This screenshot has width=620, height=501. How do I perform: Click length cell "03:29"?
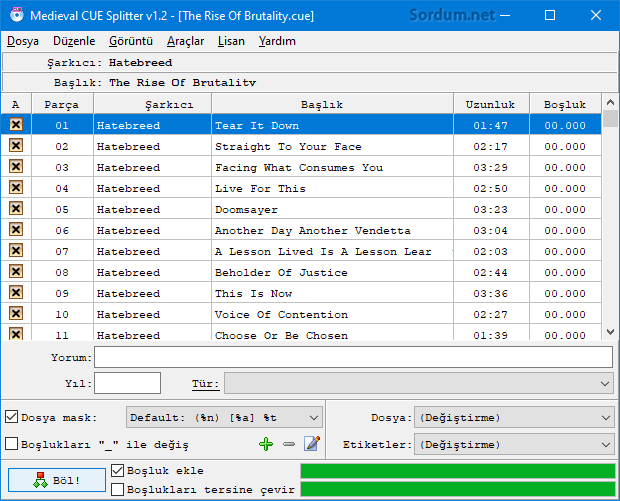(x=491, y=167)
